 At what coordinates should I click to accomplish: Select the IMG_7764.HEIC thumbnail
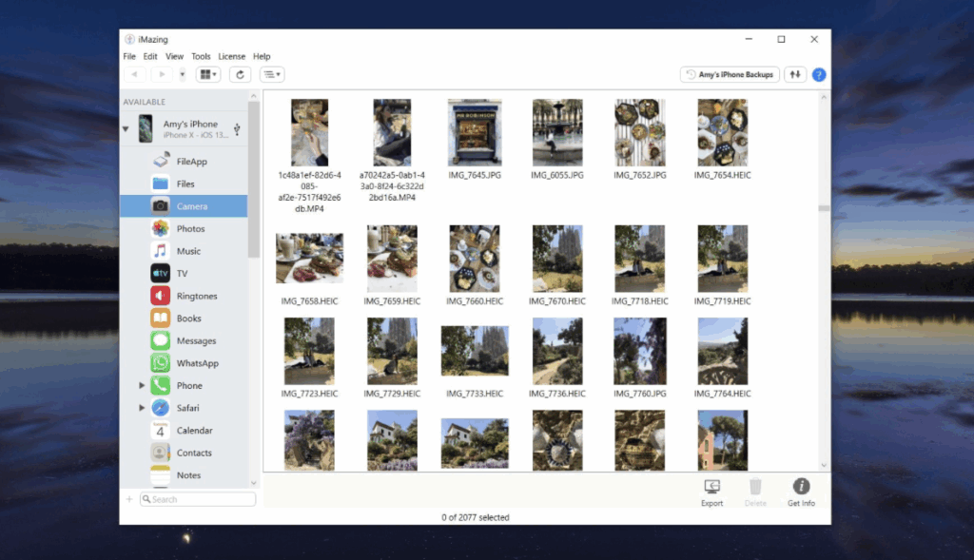[x=723, y=351]
